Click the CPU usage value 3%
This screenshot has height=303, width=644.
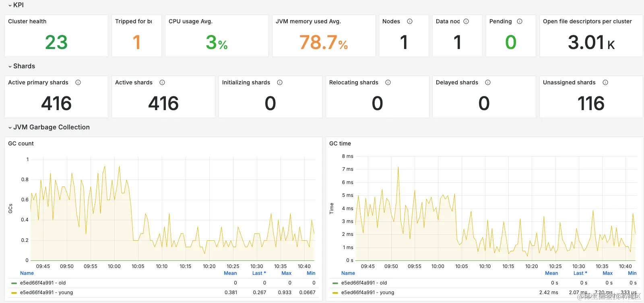click(217, 42)
